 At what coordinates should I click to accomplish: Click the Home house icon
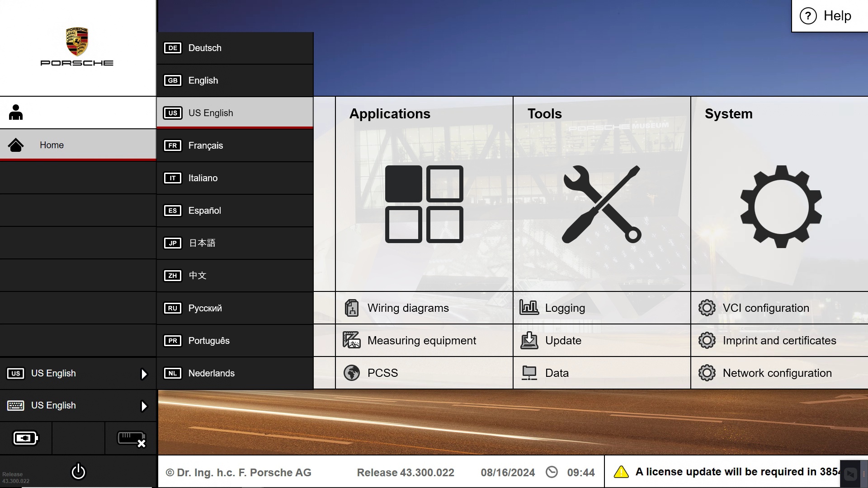pyautogui.click(x=16, y=145)
